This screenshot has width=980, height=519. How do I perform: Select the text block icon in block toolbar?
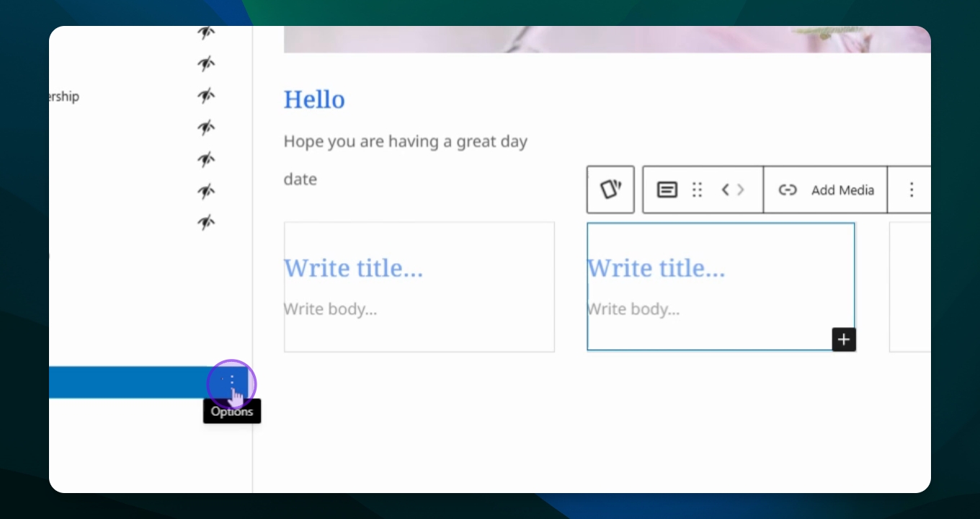(x=667, y=190)
